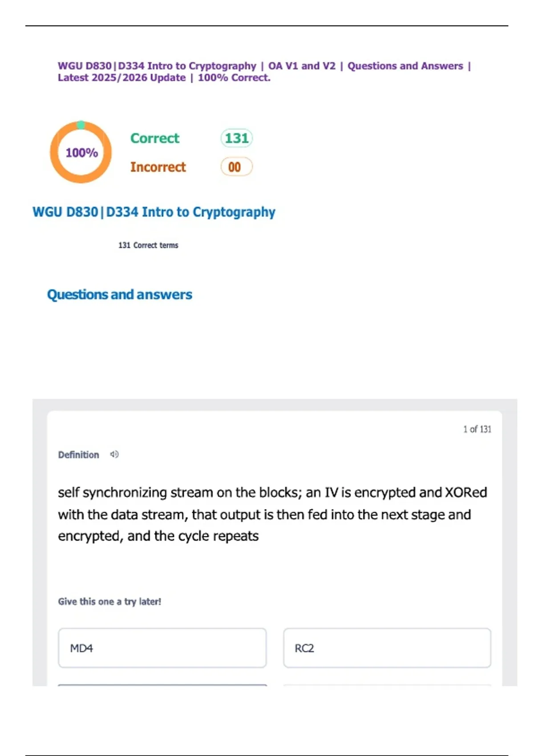This screenshot has height=756, width=534.
Task: Choose the RC2 answer option
Action: click(387, 648)
